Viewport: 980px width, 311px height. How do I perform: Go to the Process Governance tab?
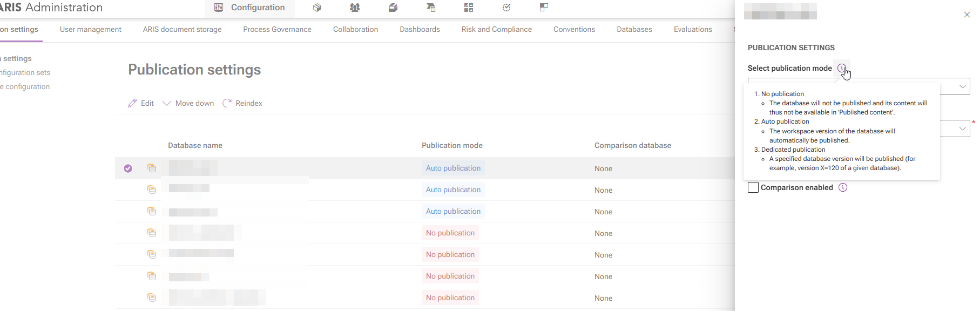277,29
